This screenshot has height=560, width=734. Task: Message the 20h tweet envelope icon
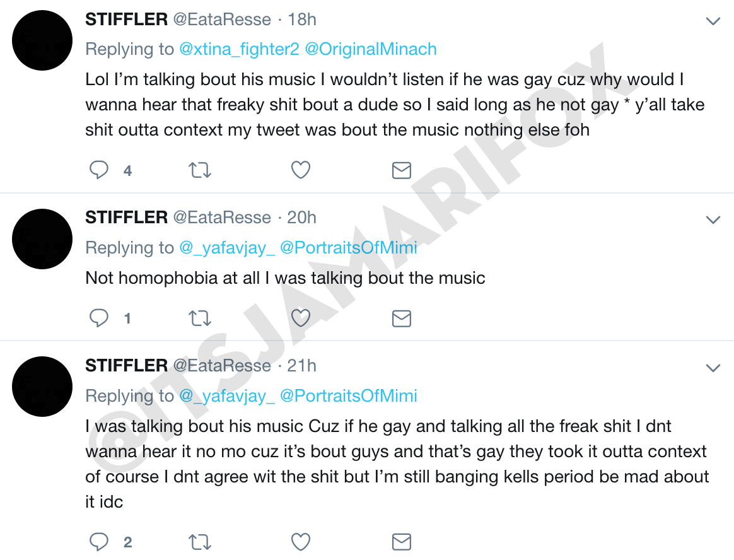point(402,318)
